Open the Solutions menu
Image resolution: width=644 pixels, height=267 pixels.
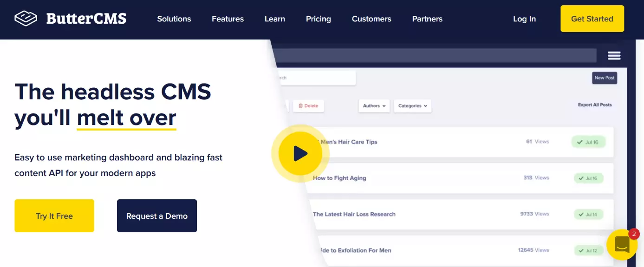tap(174, 19)
